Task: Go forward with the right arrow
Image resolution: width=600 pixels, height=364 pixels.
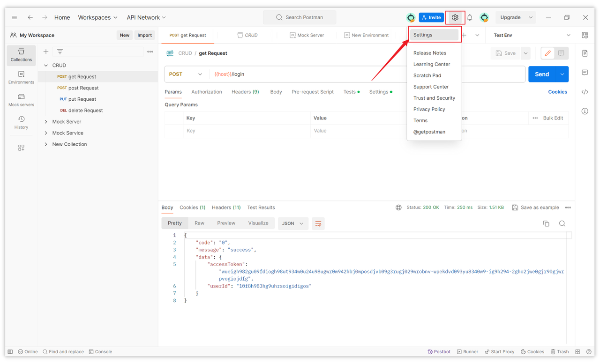Action: pos(45,17)
